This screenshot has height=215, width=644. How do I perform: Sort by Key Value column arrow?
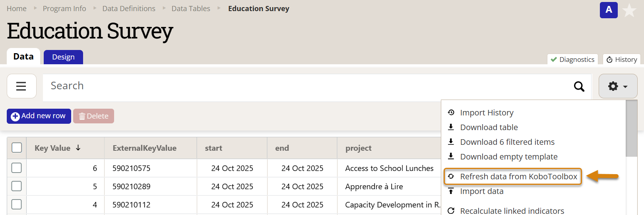[78, 148]
